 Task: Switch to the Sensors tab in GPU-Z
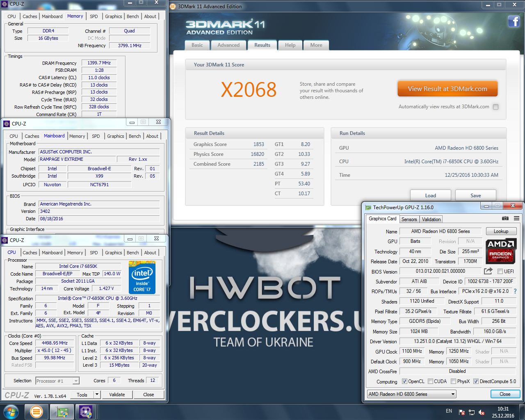[409, 219]
